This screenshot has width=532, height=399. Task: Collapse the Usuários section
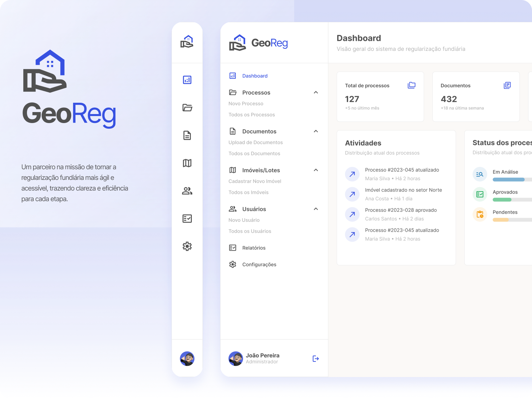pyautogui.click(x=316, y=209)
